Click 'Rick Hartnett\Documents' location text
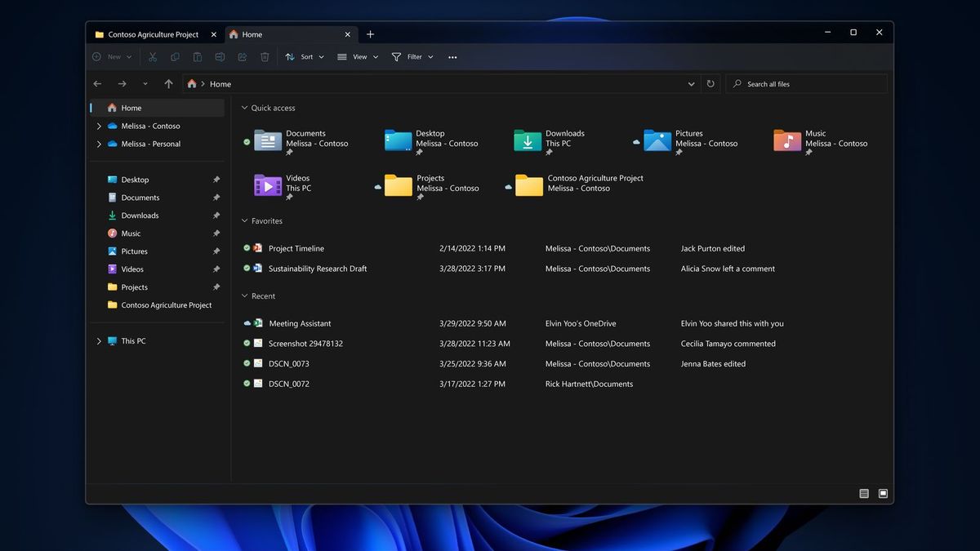This screenshot has width=980, height=551. click(x=589, y=384)
